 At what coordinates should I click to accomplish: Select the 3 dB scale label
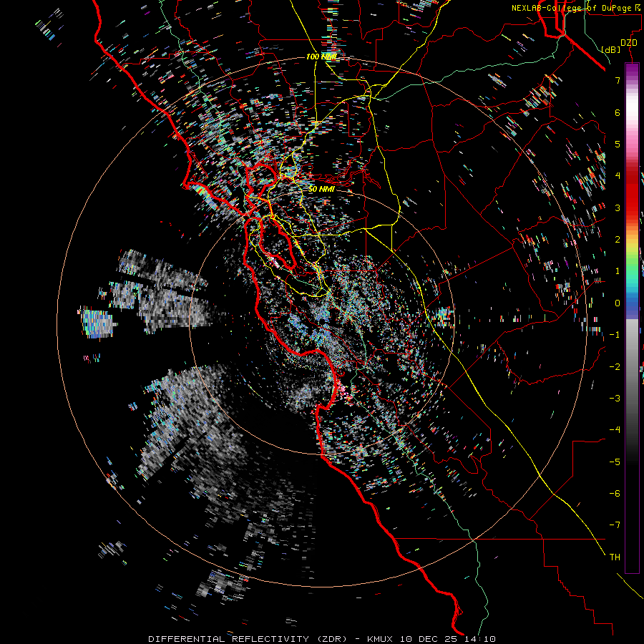coord(618,208)
